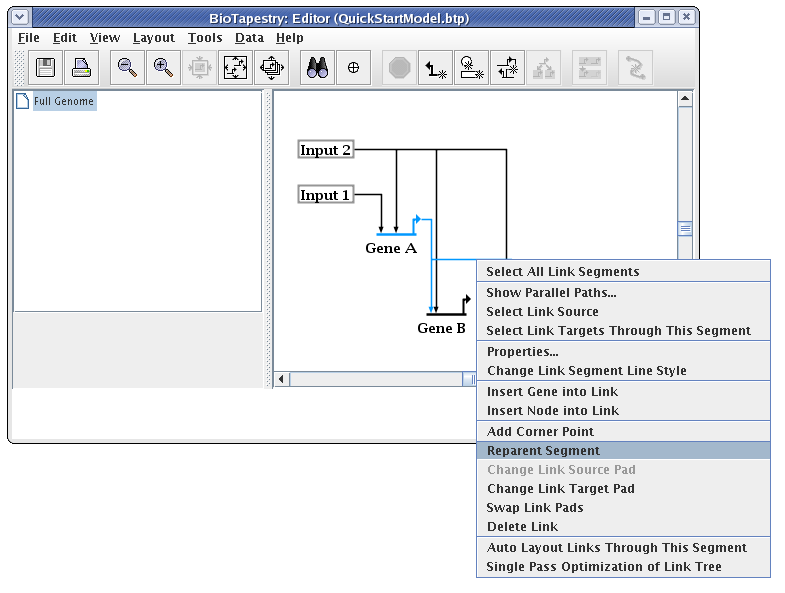The width and height of the screenshot is (785, 593).
Task: Select the Full Genome tree item
Action: [64, 102]
